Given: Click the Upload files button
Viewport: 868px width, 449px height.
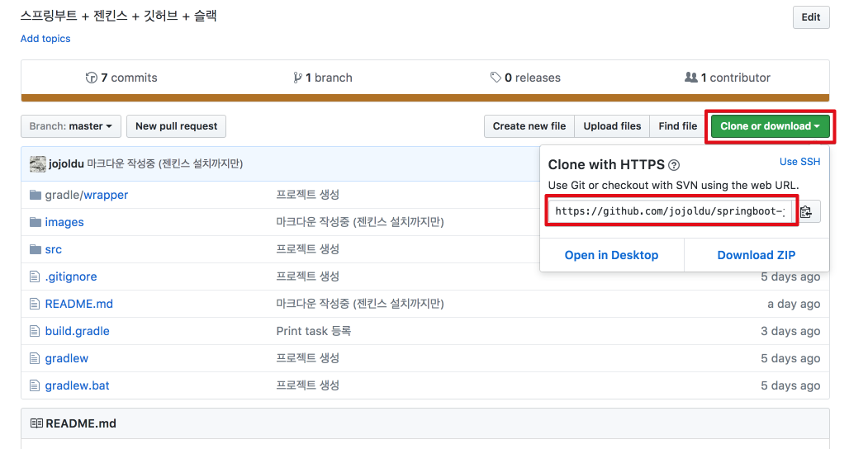Looking at the screenshot, I should tap(612, 126).
